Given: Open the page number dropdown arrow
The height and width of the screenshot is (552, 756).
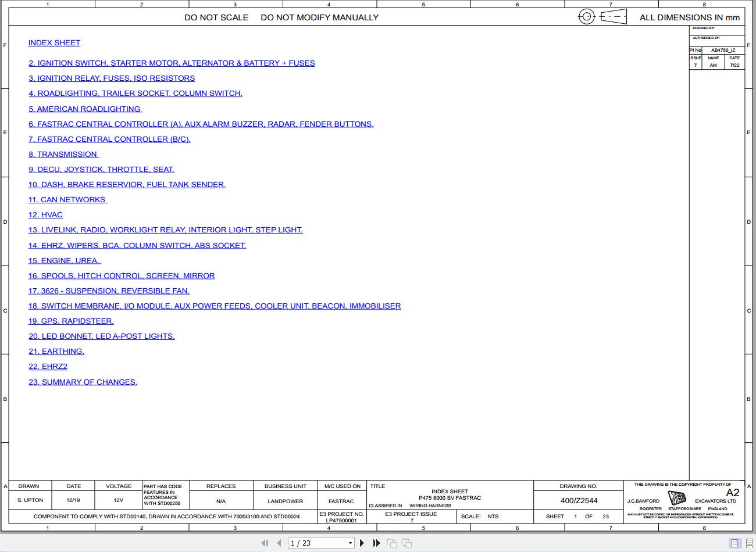Looking at the screenshot, I should coord(350,543).
